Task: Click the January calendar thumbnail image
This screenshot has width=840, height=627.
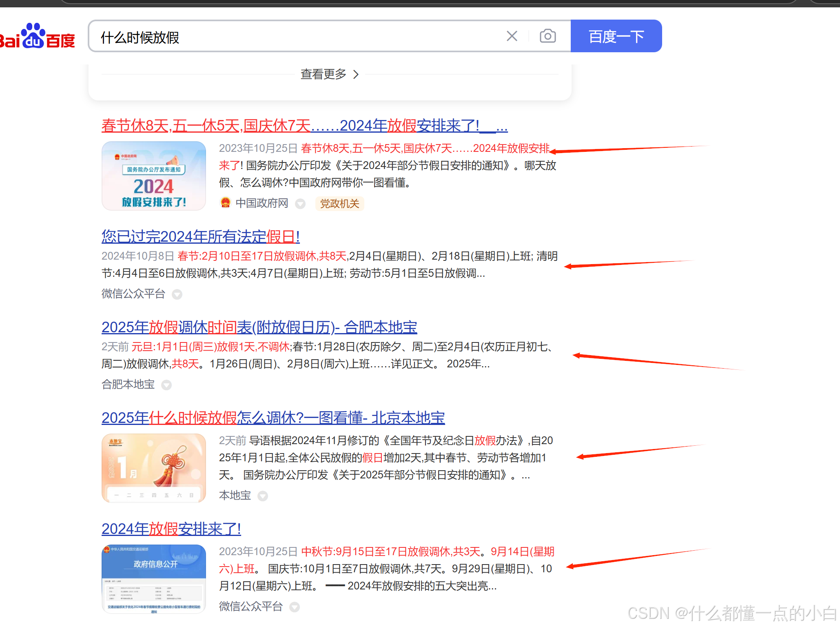Action: [x=154, y=468]
